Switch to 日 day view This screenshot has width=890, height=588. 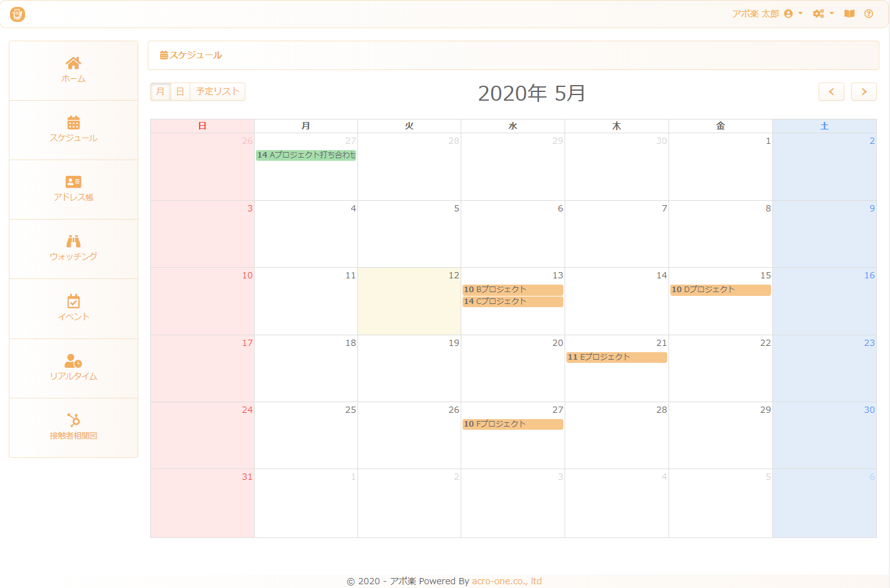coord(180,91)
